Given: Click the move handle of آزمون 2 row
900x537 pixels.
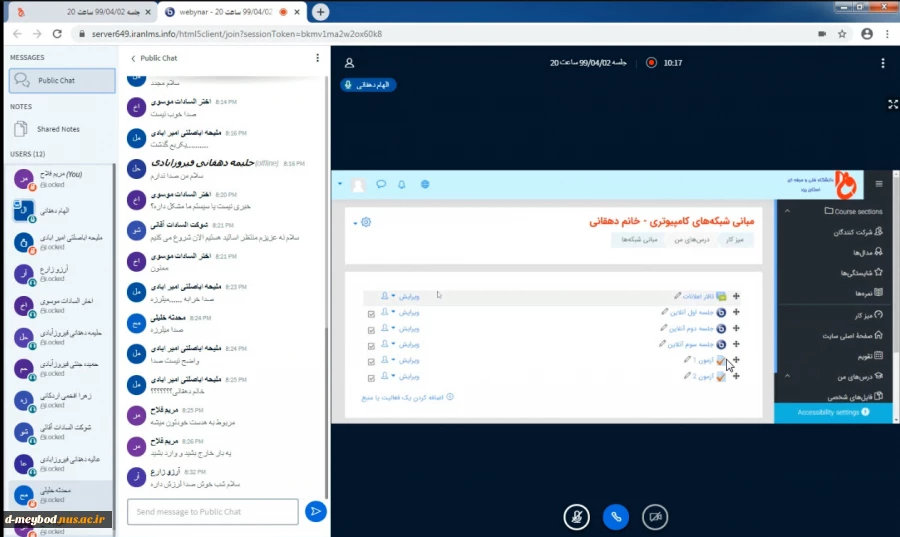Looking at the screenshot, I should click(x=736, y=376).
